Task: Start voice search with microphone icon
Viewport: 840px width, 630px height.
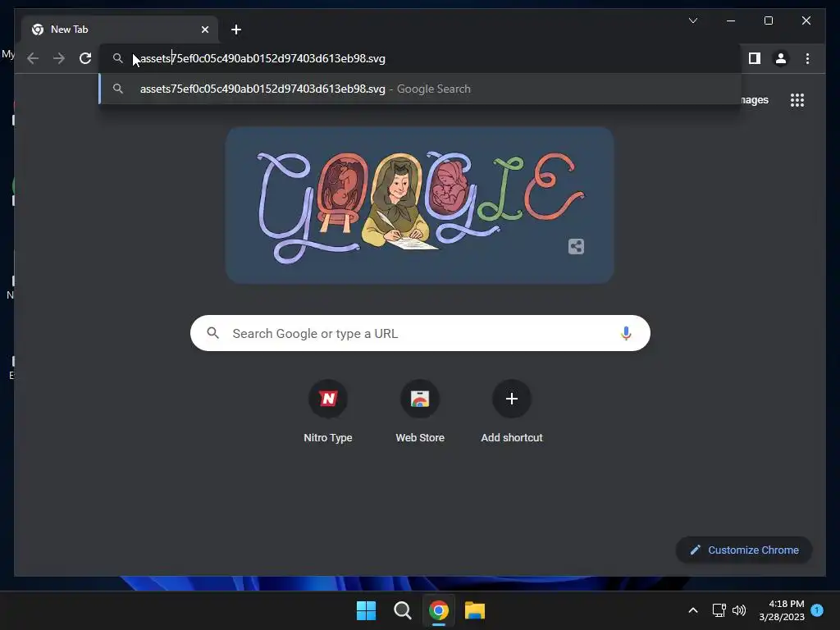Action: pos(626,333)
